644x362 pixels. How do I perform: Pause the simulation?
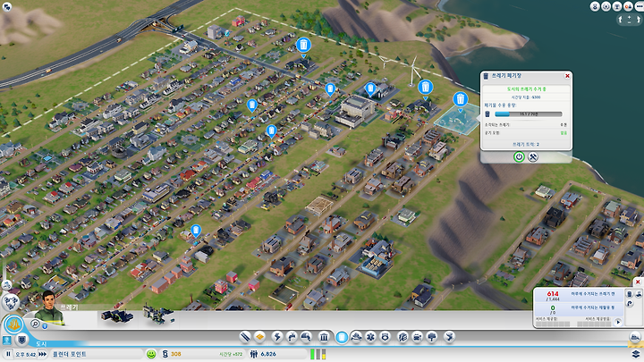(x=8, y=354)
